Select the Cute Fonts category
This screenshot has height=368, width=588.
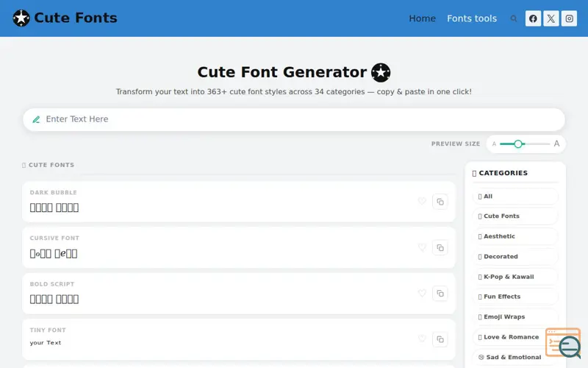tap(515, 216)
